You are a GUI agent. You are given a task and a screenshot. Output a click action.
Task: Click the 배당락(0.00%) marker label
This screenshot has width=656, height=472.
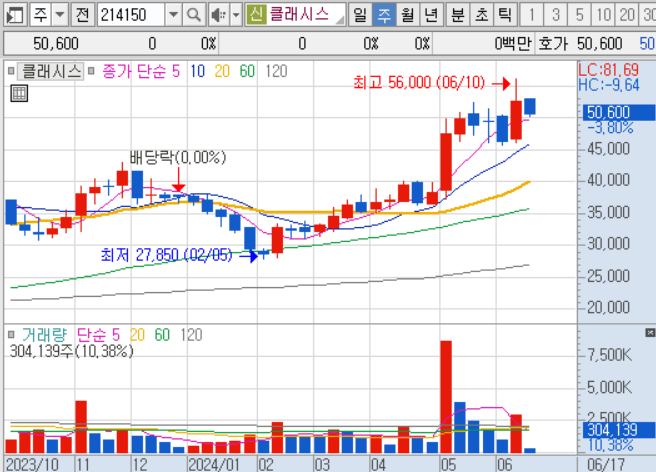tap(177, 158)
